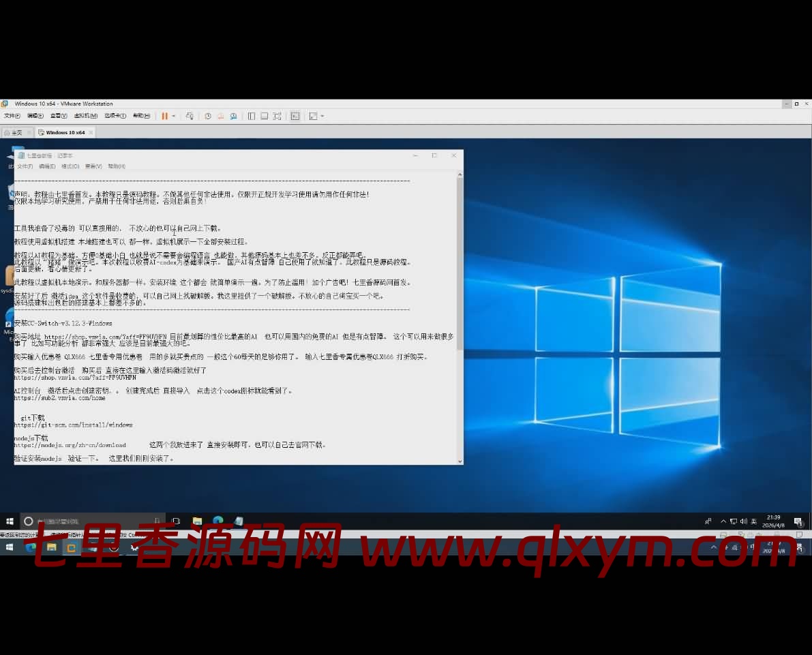Click the host Windows Start button

(x=9, y=547)
